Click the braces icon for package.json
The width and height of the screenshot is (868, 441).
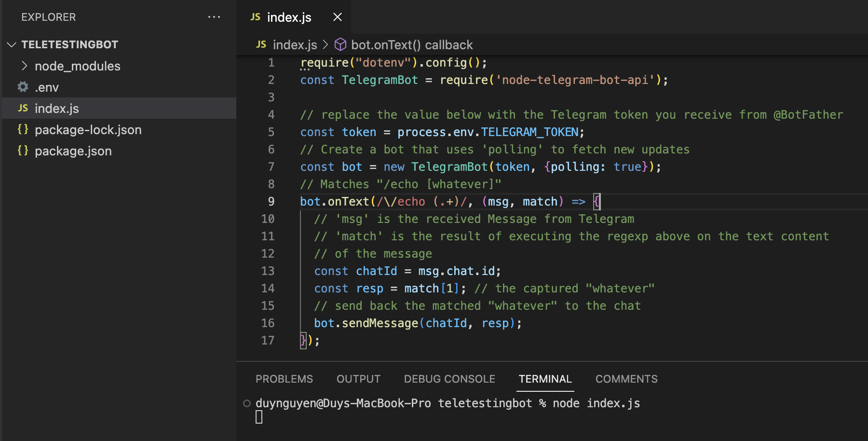coord(23,151)
